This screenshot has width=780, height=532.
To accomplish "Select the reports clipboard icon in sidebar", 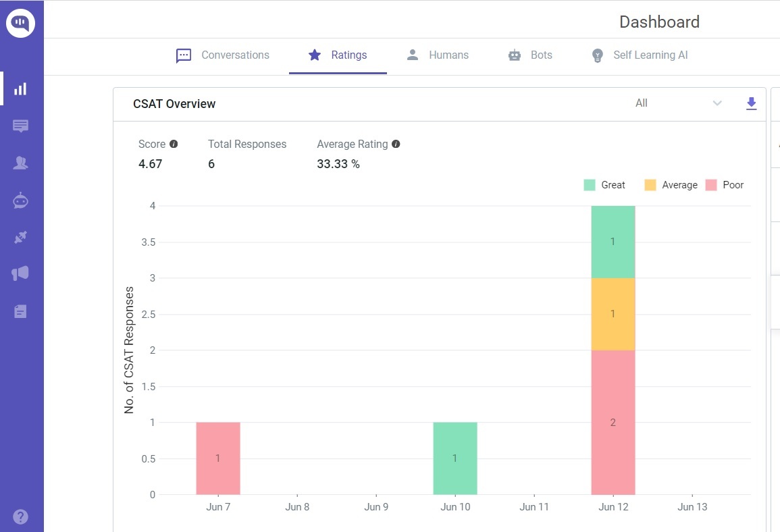I will click(20, 311).
